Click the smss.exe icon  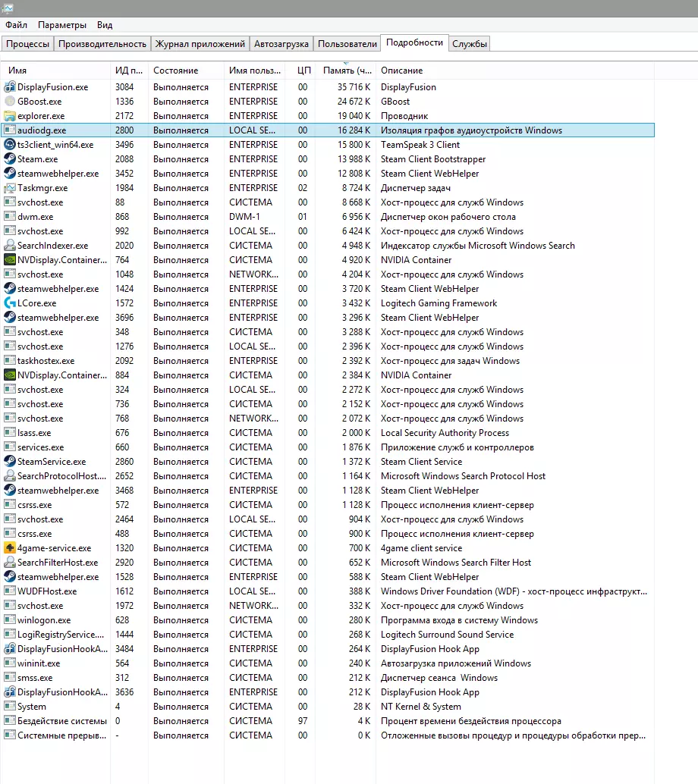[x=10, y=678]
